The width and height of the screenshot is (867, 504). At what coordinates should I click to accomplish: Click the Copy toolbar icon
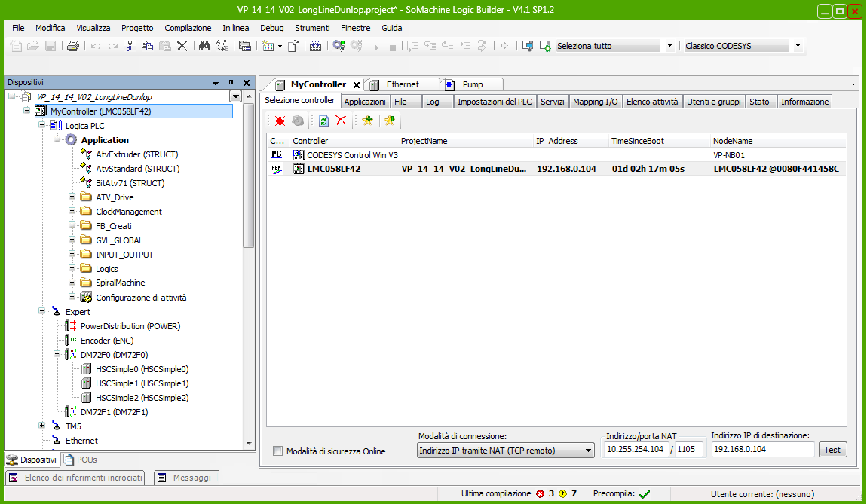pos(147,47)
